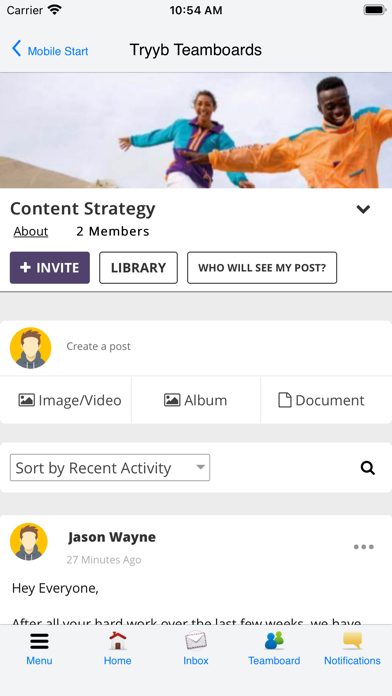
Task: Open the Notifications tab
Action: [352, 649]
